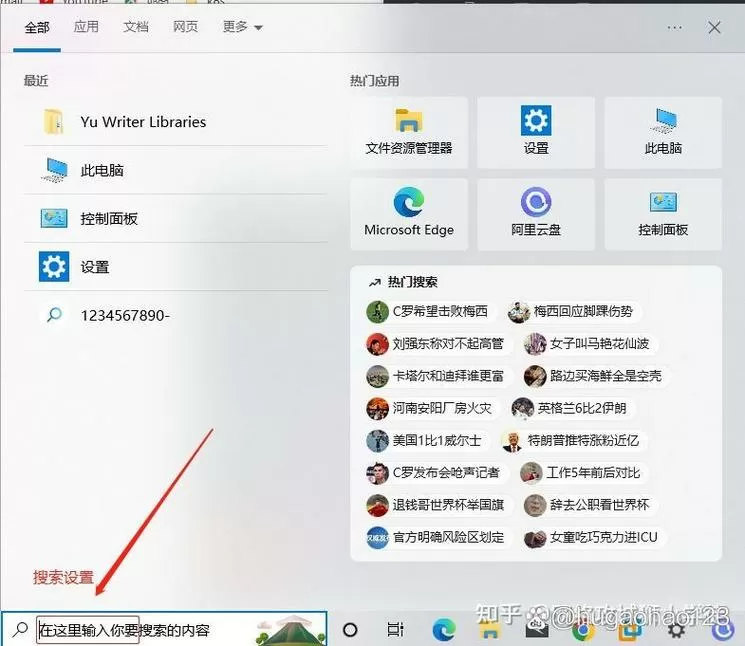Open trending search 美国1比1威尔士
The image size is (745, 646).
click(x=426, y=440)
